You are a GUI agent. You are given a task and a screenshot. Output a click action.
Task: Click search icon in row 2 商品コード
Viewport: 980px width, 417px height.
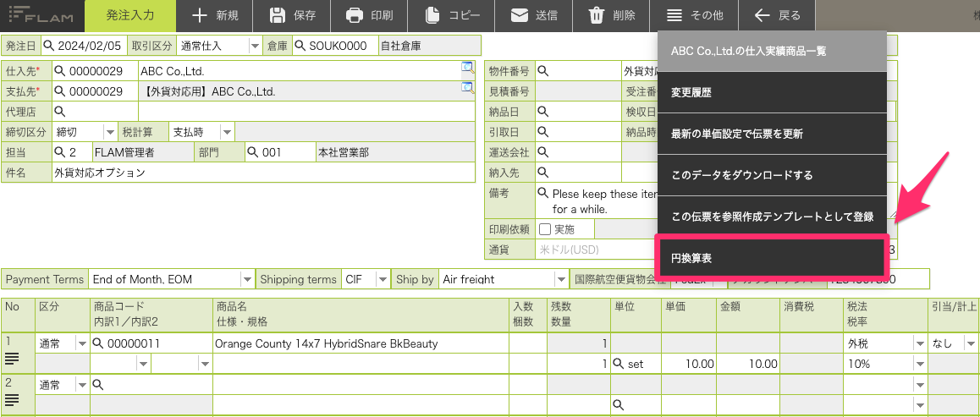click(98, 385)
